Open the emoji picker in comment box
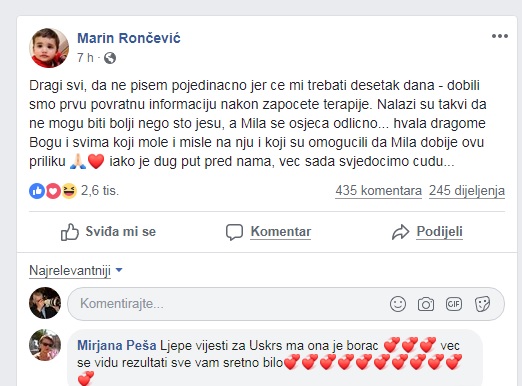This screenshot has width=522, height=386. point(398,304)
